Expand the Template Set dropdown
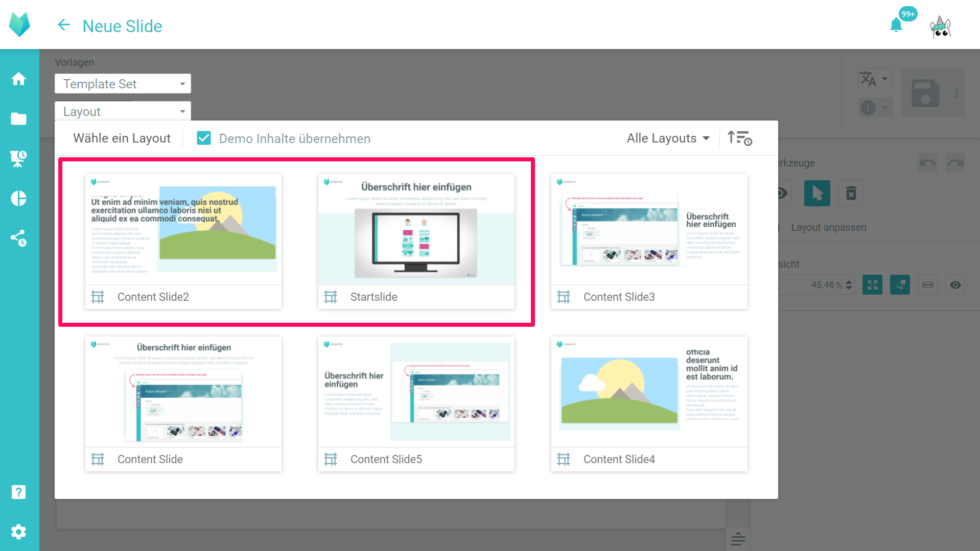Screen dimensions: 980x551 pyautogui.click(x=123, y=84)
